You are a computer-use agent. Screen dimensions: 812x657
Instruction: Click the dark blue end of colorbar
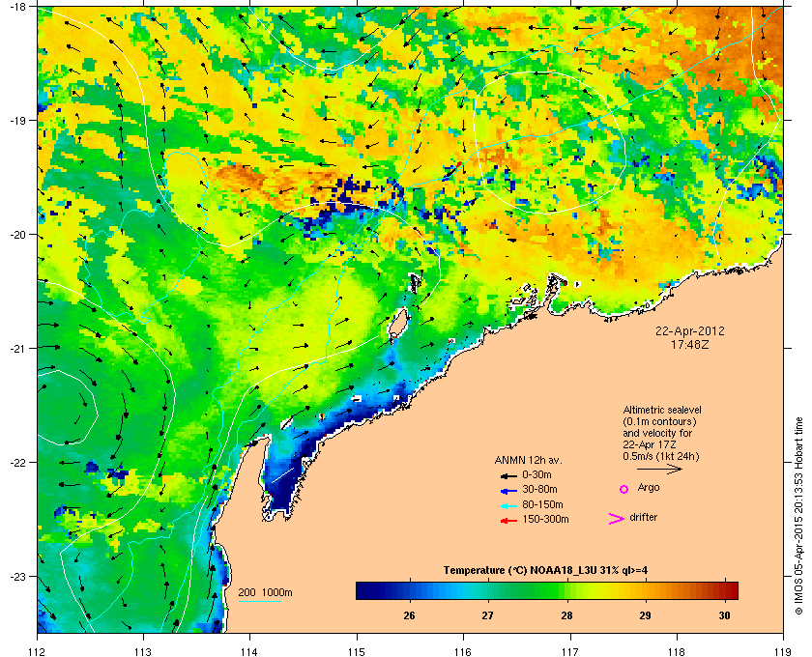(x=362, y=590)
